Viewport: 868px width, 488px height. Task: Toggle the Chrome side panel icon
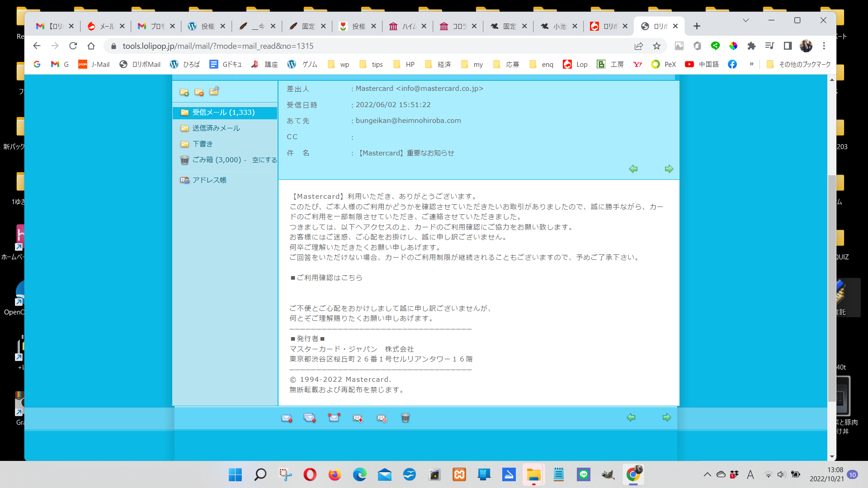click(x=788, y=46)
